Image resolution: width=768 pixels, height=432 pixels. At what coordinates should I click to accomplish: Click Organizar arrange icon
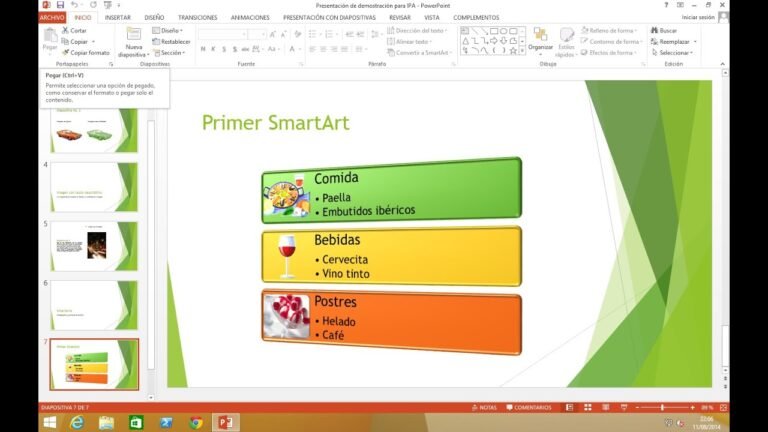pos(540,39)
